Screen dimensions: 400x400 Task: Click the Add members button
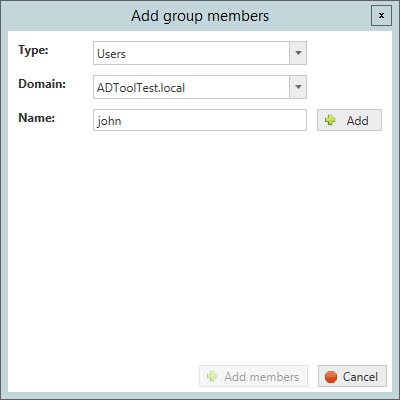coord(253,376)
